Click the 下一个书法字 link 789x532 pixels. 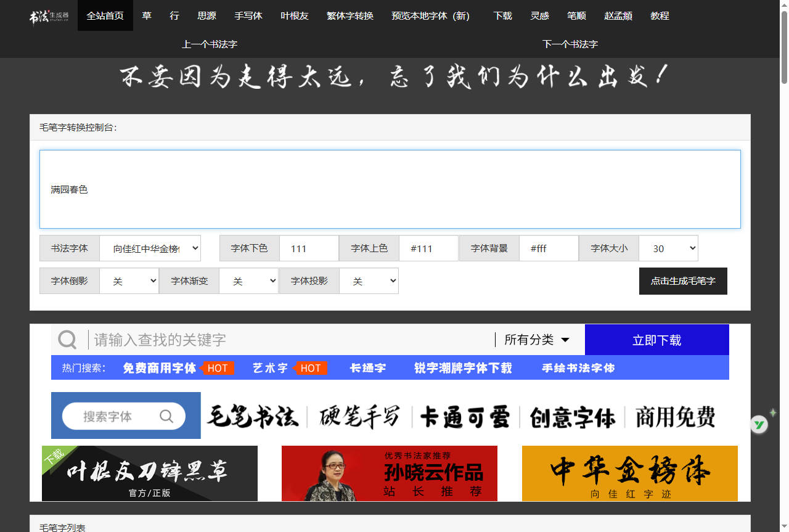point(570,44)
